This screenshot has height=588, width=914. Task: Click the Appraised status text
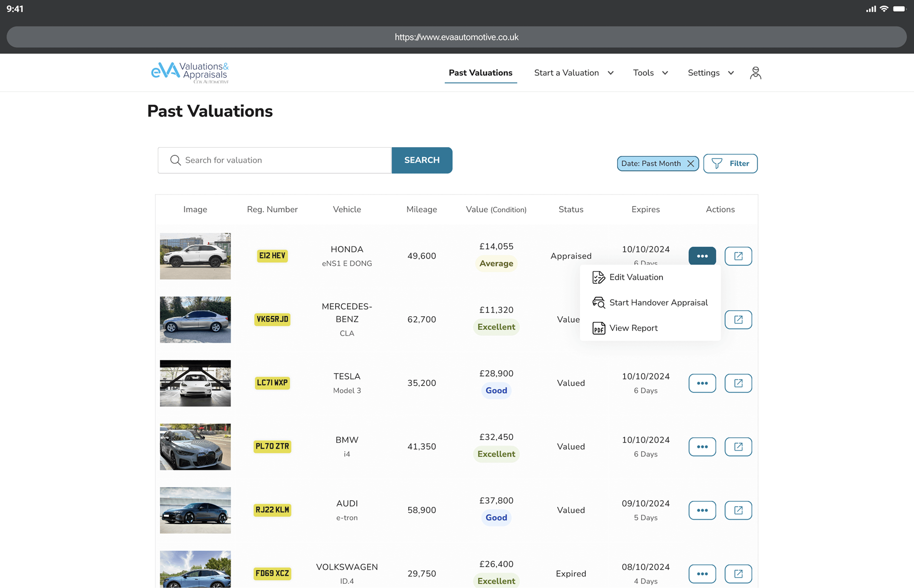click(571, 256)
